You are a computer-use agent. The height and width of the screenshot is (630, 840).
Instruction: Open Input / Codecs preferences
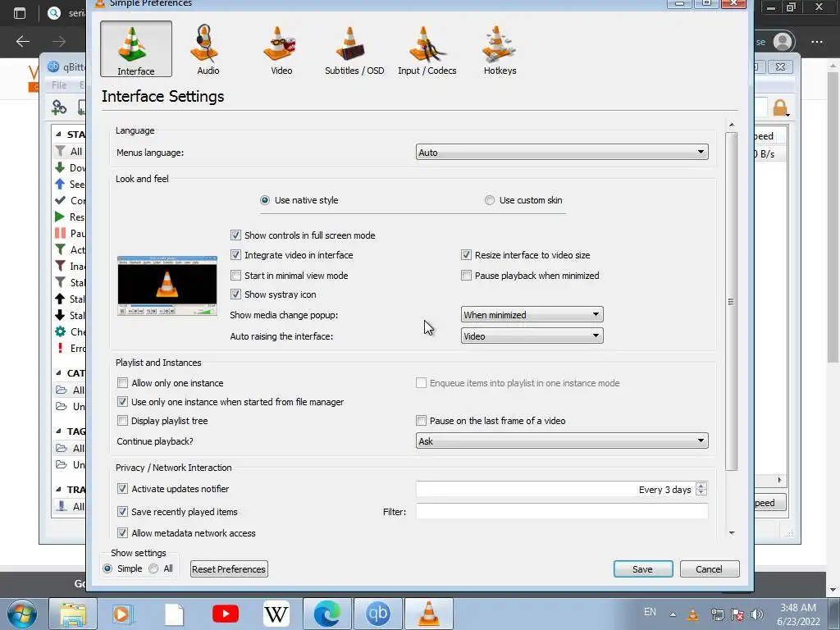(427, 49)
